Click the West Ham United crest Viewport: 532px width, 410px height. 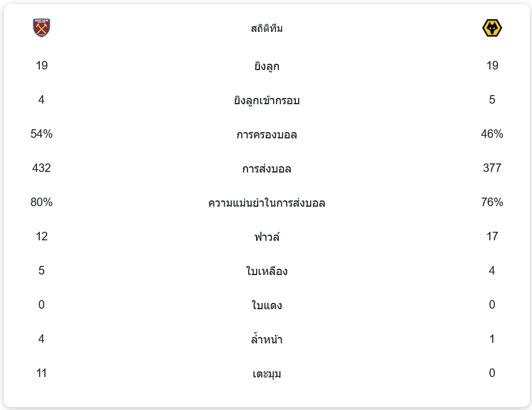(x=42, y=28)
